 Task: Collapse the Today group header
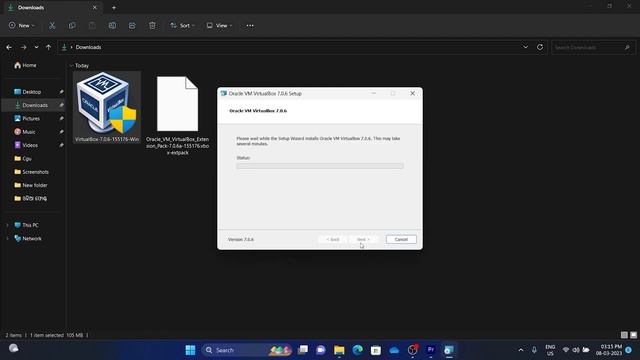click(x=71, y=65)
